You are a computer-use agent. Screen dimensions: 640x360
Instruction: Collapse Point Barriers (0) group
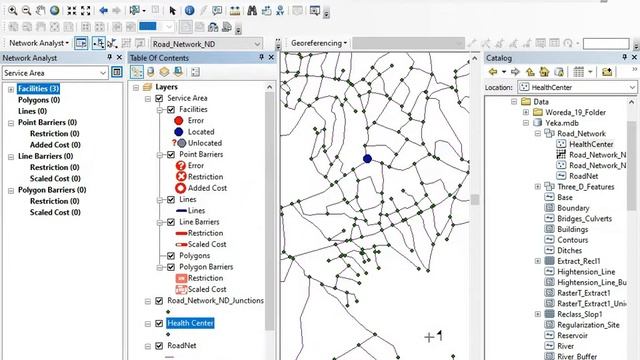point(11,123)
